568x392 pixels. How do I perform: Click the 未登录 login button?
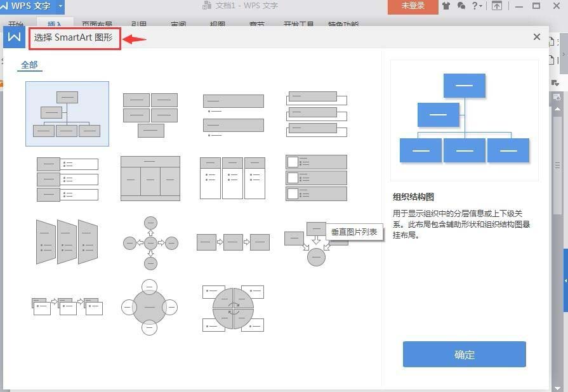[x=413, y=6]
